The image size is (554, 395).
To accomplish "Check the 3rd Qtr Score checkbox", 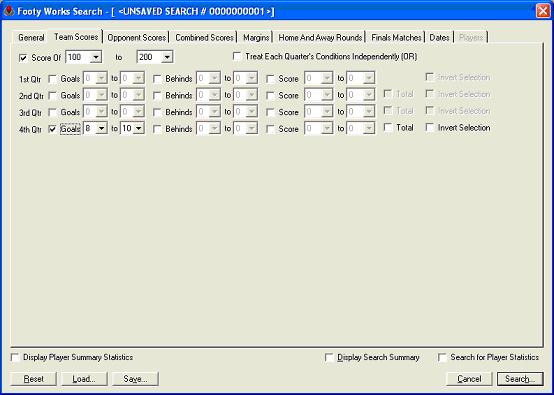I will [271, 113].
